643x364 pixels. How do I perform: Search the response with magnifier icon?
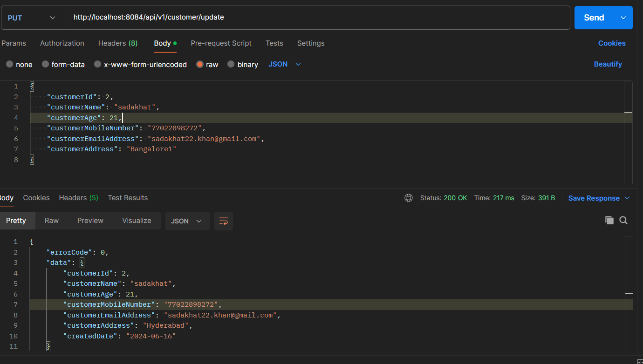(x=623, y=221)
